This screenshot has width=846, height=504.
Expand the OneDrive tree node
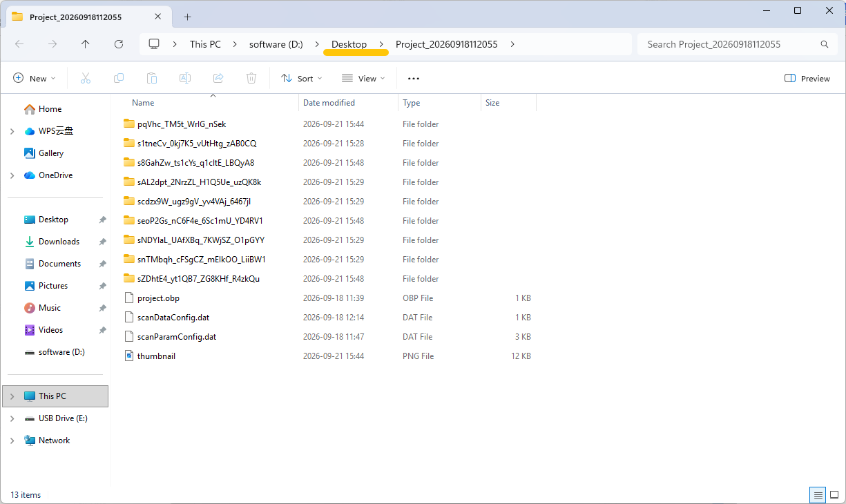pyautogui.click(x=12, y=175)
